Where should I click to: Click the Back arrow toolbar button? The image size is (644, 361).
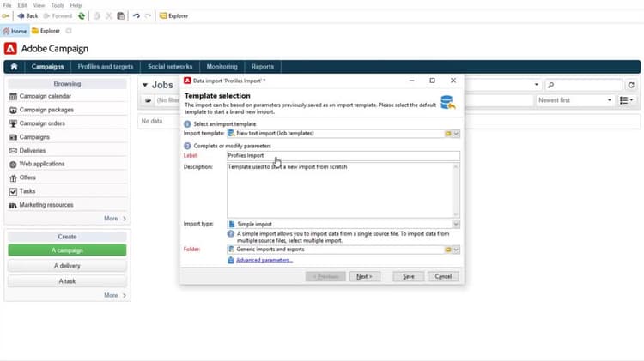[x=27, y=16]
